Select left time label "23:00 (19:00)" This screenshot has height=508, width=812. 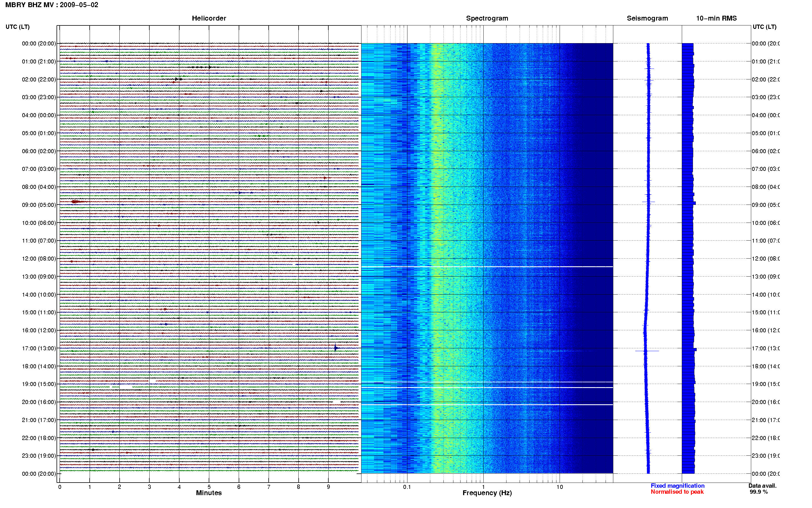39,456
